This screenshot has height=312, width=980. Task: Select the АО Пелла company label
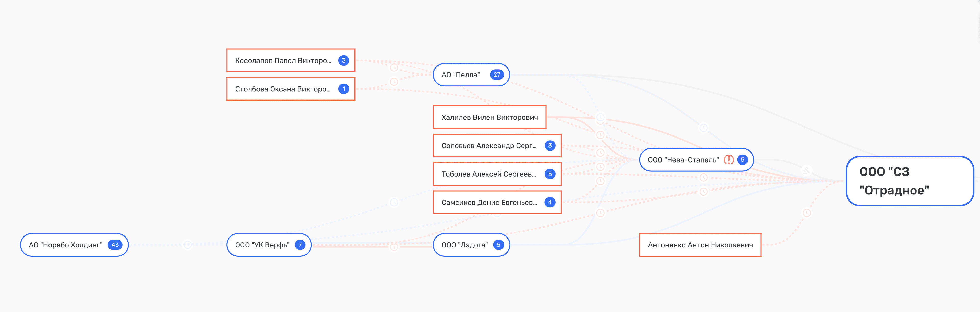pyautogui.click(x=460, y=75)
